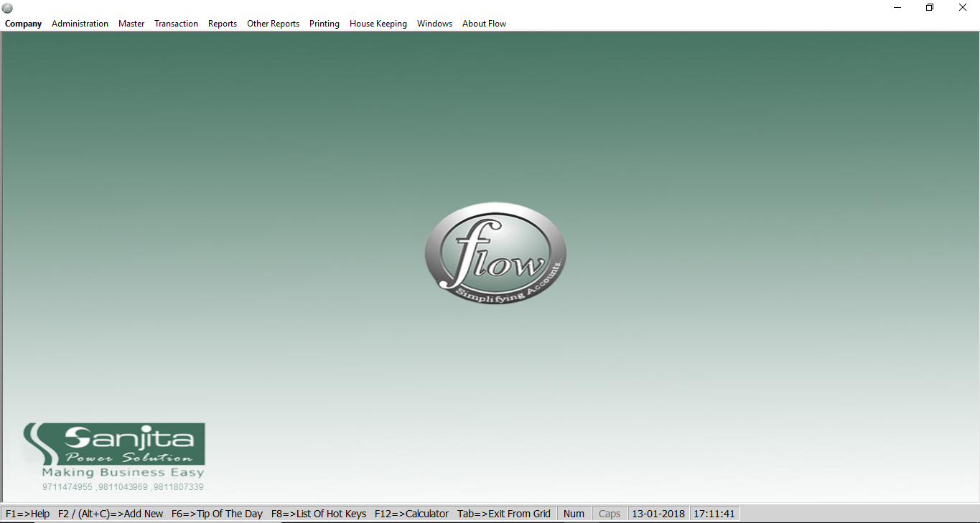Expand the House Keeping menu
The width and height of the screenshot is (980, 523).
tap(378, 24)
